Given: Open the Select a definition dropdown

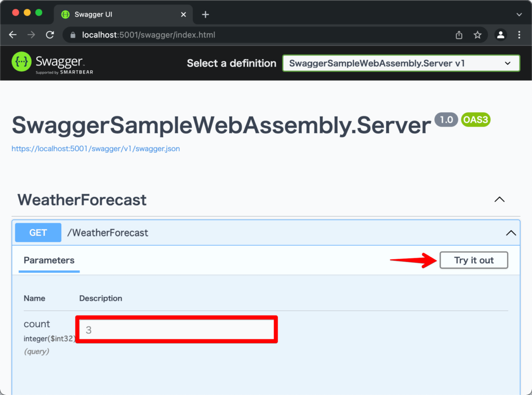Looking at the screenshot, I should coord(401,63).
